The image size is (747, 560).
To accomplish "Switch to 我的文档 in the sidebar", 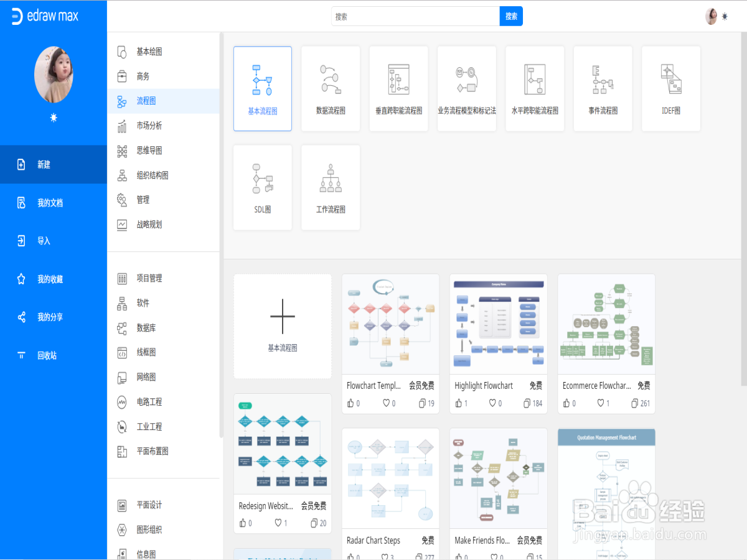I will pos(54,203).
